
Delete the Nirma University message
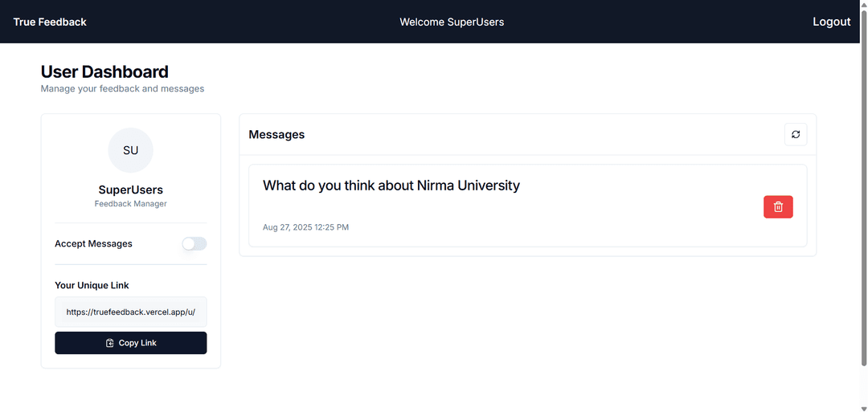(x=777, y=207)
